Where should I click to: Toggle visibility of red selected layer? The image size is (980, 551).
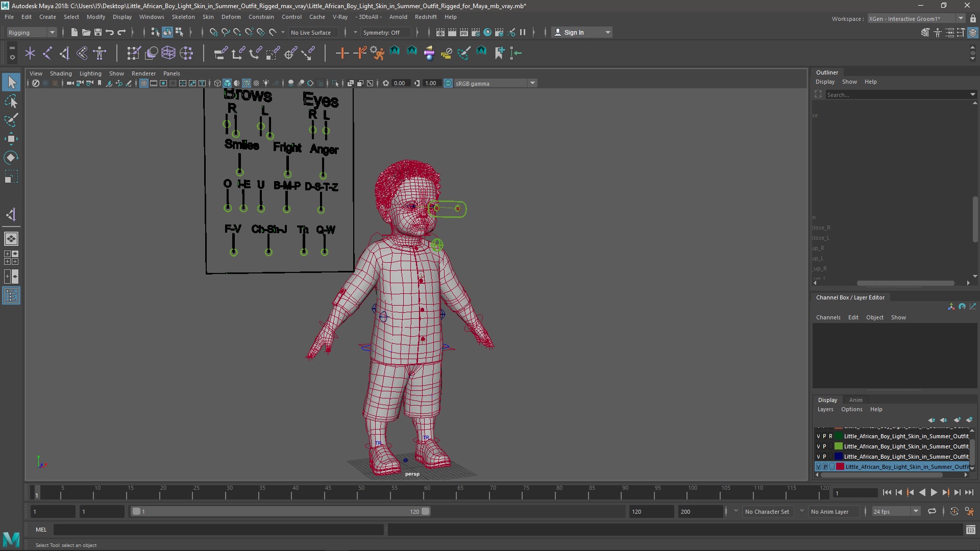[x=819, y=467]
